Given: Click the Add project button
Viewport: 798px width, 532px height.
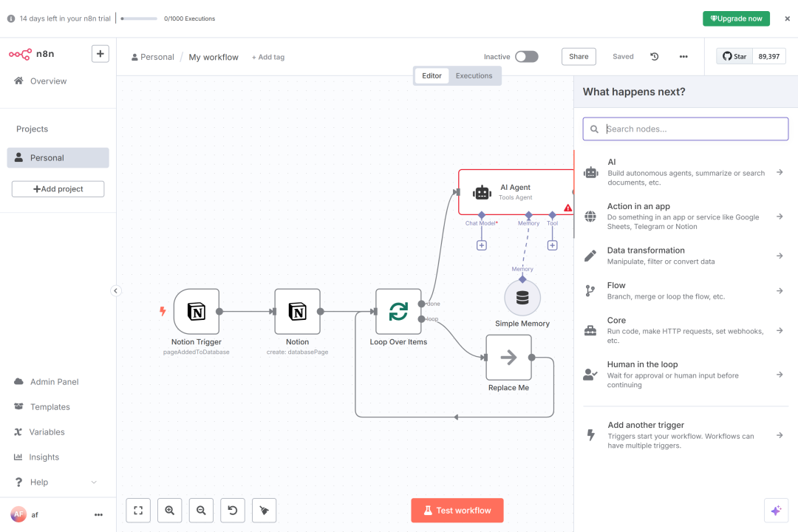Looking at the screenshot, I should coord(58,189).
